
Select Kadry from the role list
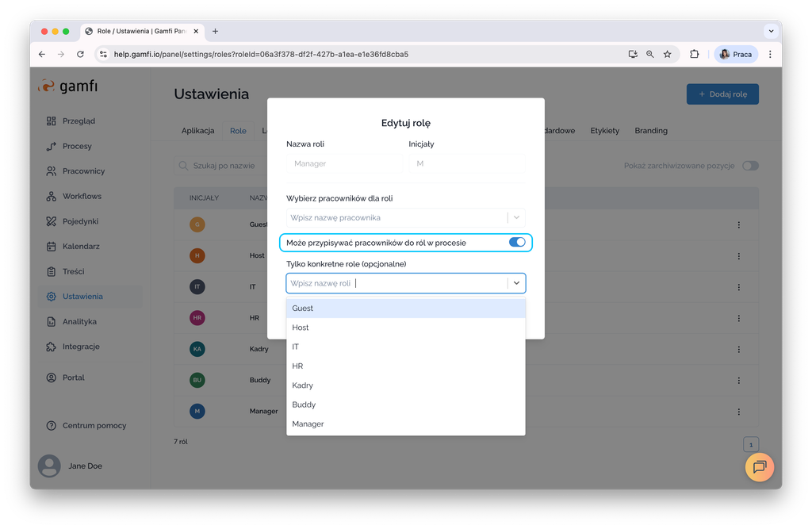coord(303,385)
